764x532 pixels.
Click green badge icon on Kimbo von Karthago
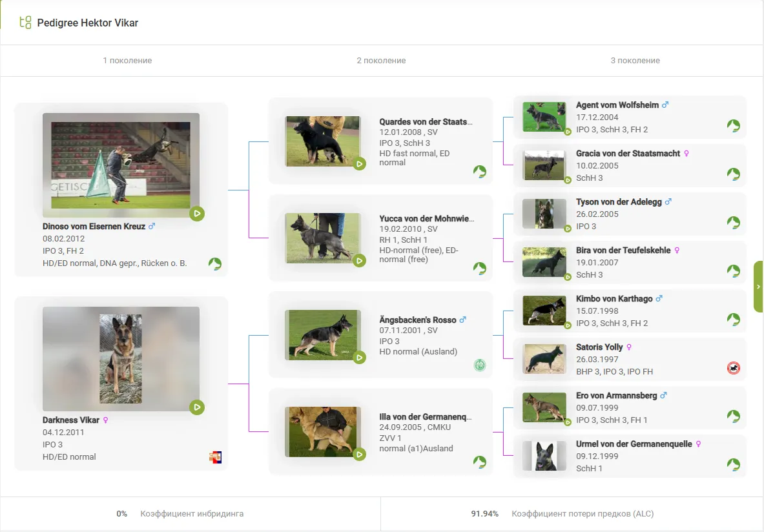click(733, 320)
